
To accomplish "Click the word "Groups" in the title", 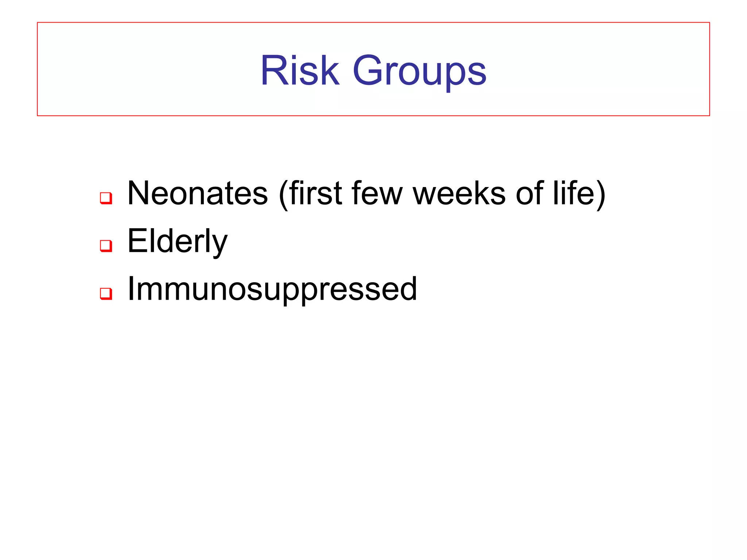I will [x=419, y=70].
